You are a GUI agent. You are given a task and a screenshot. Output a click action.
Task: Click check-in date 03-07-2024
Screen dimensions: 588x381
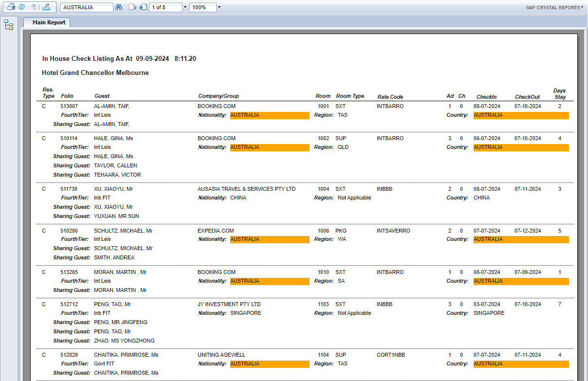487,304
